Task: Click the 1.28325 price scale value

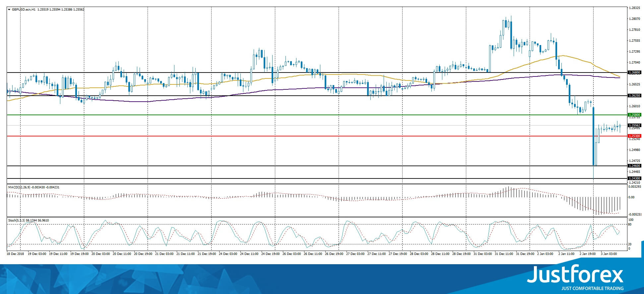Action: pos(635,8)
